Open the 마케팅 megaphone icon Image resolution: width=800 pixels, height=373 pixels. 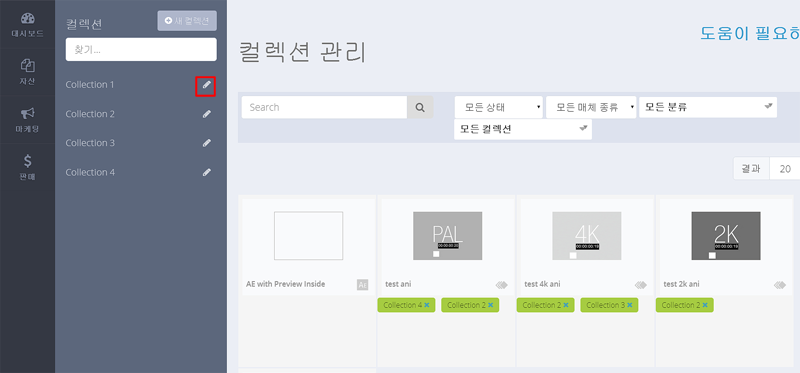point(28,113)
